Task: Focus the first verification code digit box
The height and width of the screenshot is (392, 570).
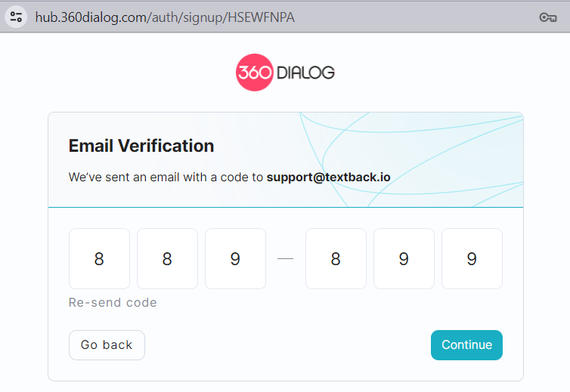Action: [99, 258]
